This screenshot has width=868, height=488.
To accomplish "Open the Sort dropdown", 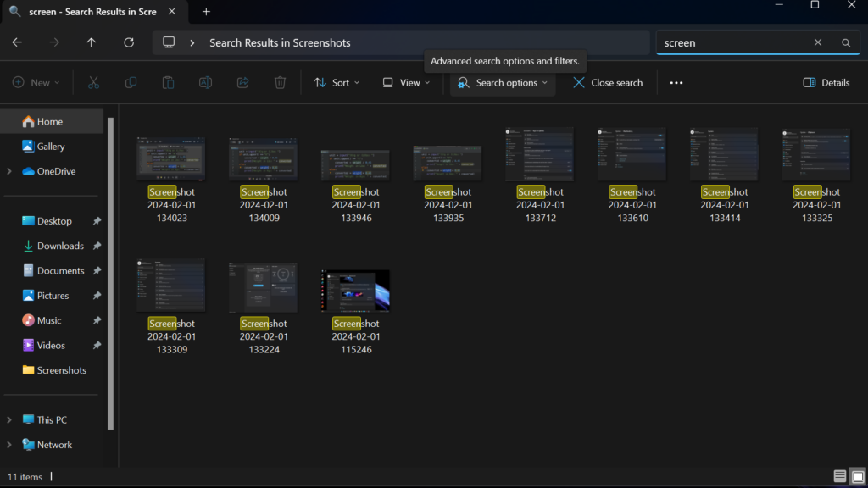I will pos(337,82).
